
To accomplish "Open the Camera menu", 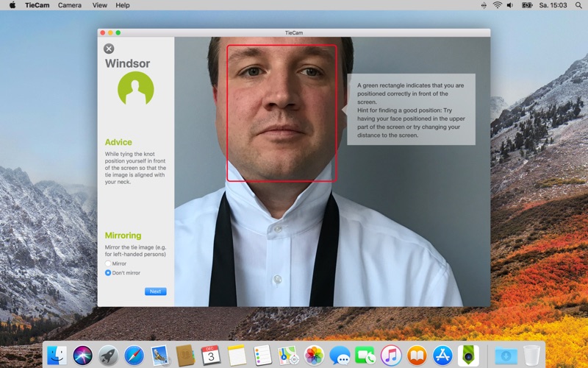I will 70,5.
